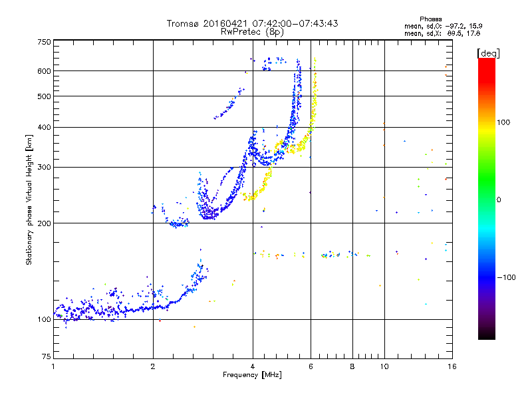Viewport: 532px width, 399px height.
Task: Click the 'Phases' heading in the top right
Action: click(x=430, y=19)
